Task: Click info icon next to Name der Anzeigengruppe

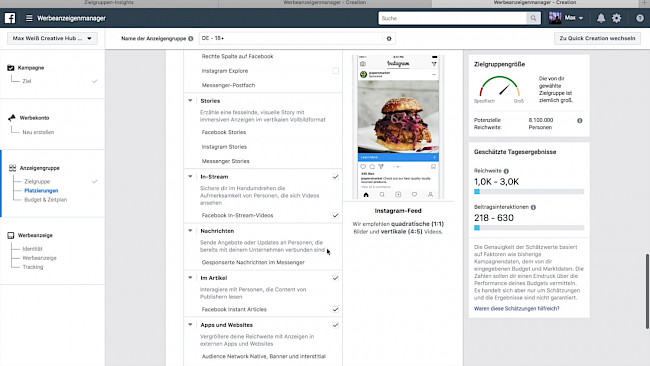Action: point(191,39)
